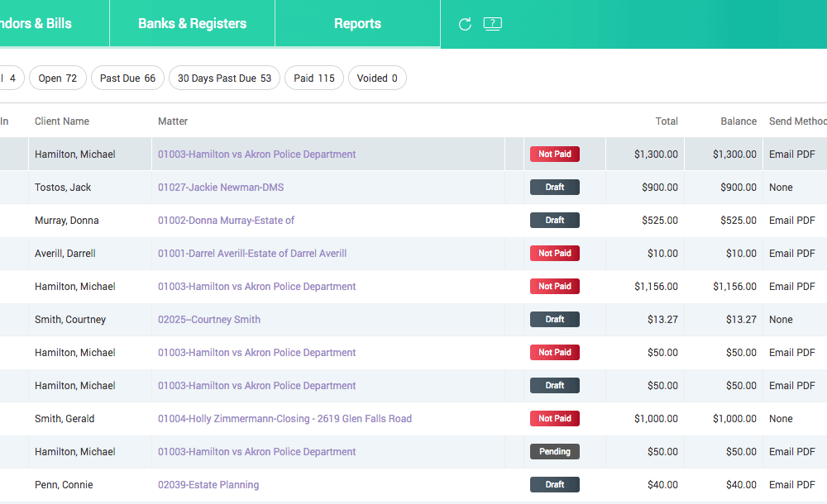827x504 pixels.
Task: Open matter 02039-Estate Planning
Action: coord(208,484)
